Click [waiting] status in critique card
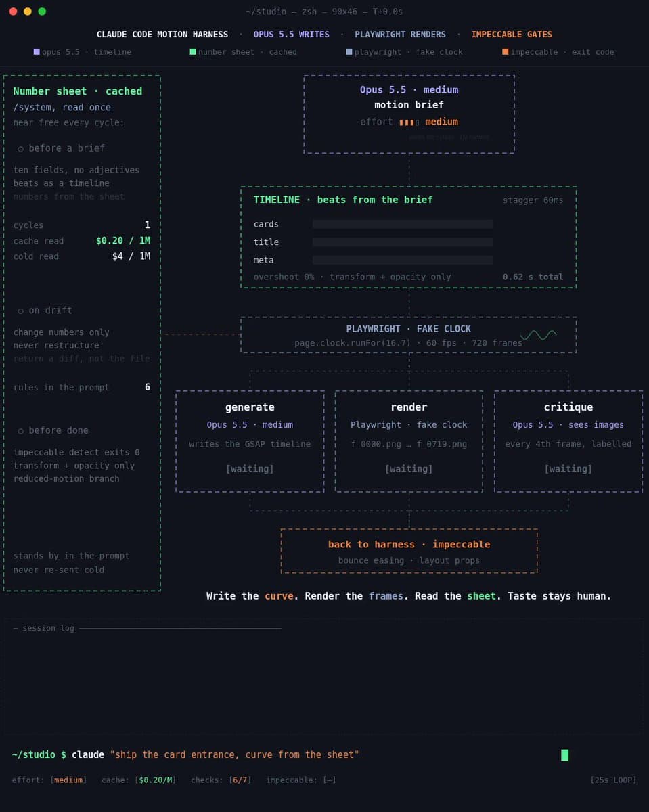Image resolution: width=649 pixels, height=812 pixels. [568, 468]
